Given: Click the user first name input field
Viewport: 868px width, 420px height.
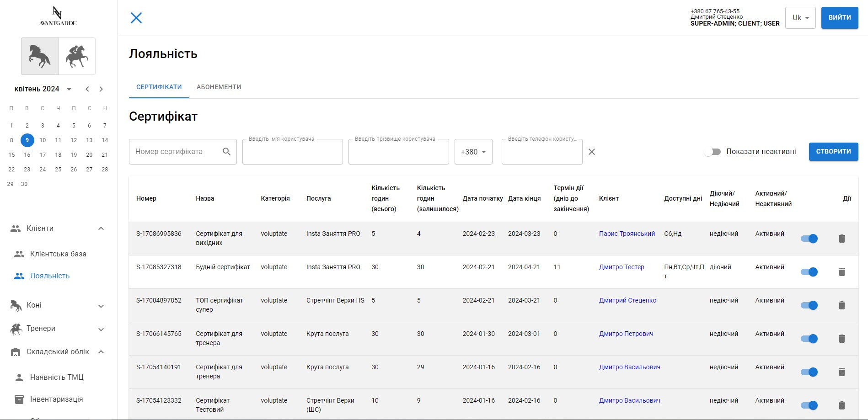Looking at the screenshot, I should [292, 152].
